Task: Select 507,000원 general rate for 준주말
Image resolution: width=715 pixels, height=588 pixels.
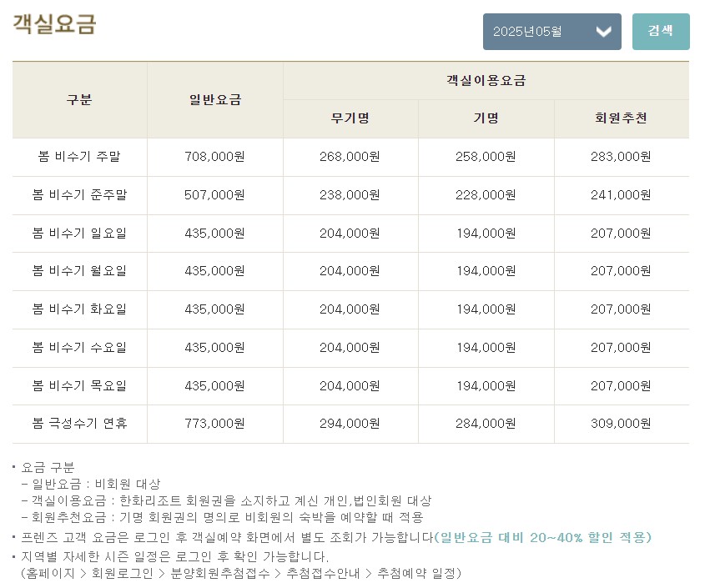Action: pos(214,194)
